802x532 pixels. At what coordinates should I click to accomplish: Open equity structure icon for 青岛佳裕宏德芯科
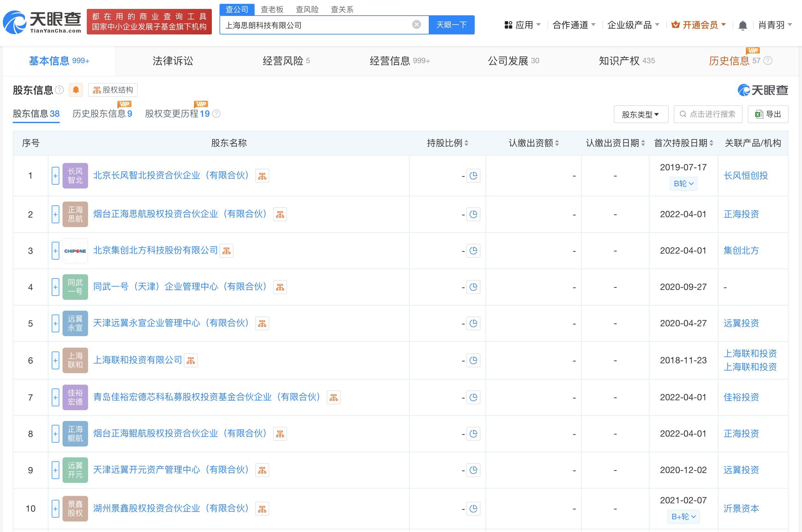[x=333, y=397]
